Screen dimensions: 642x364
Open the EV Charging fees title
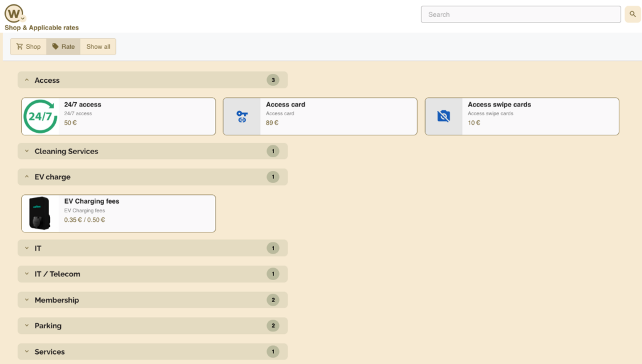pyautogui.click(x=92, y=202)
